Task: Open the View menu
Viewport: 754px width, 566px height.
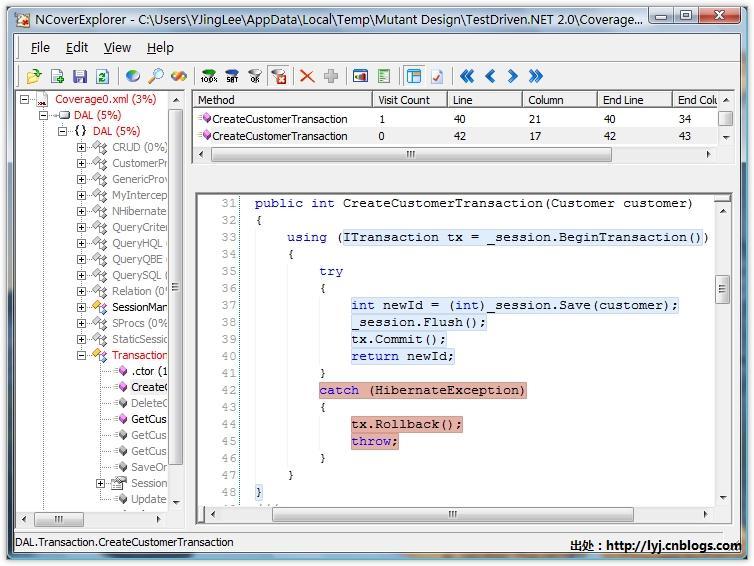Action: [117, 47]
